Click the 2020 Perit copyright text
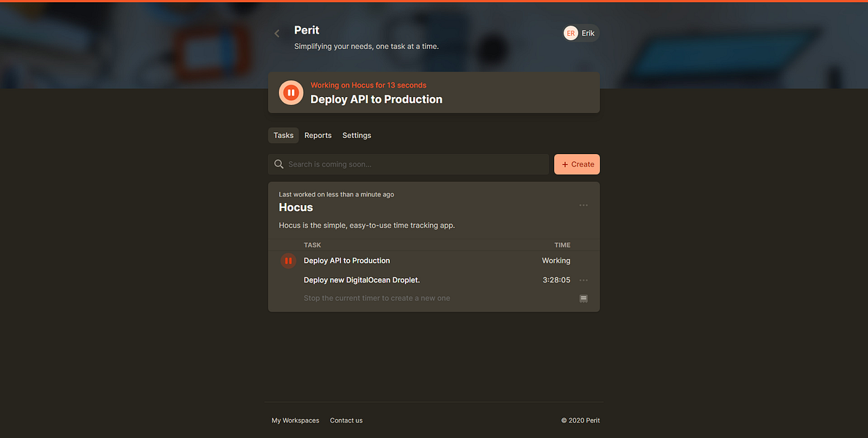 tap(580, 420)
